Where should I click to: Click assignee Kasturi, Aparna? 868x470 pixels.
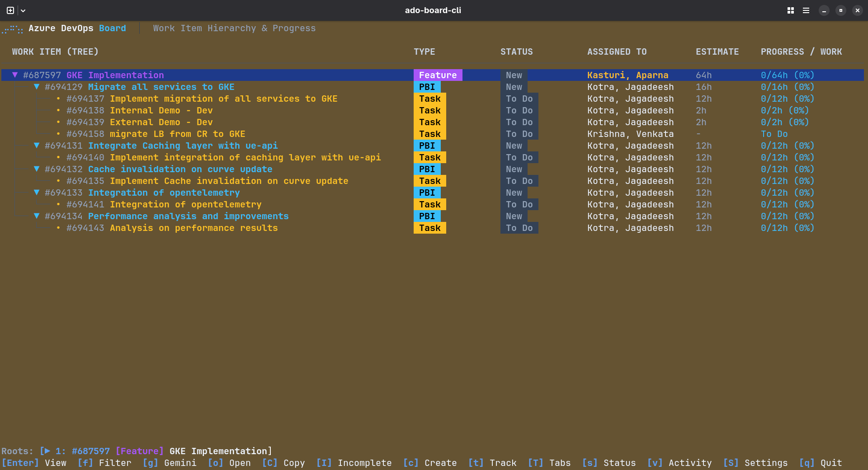[628, 75]
